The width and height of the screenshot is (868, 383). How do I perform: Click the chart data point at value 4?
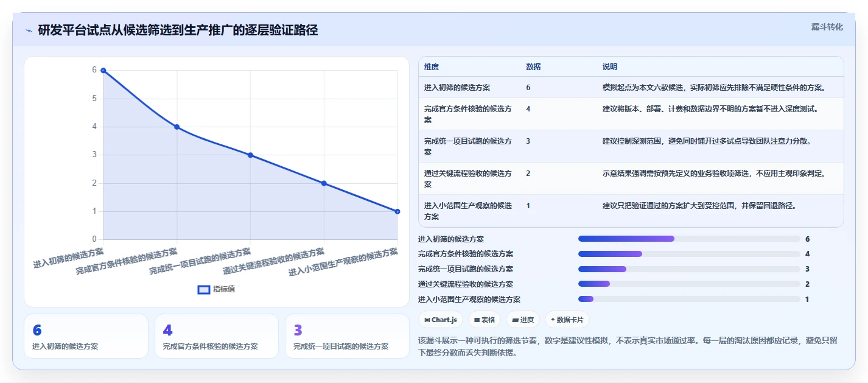[177, 127]
